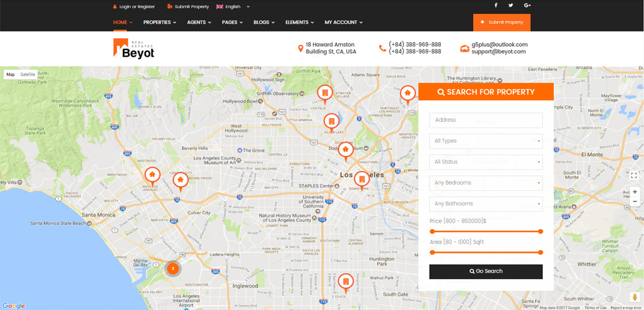The image size is (644, 310).
Task: Click the Area slider right handle
Action: pyautogui.click(x=540, y=253)
